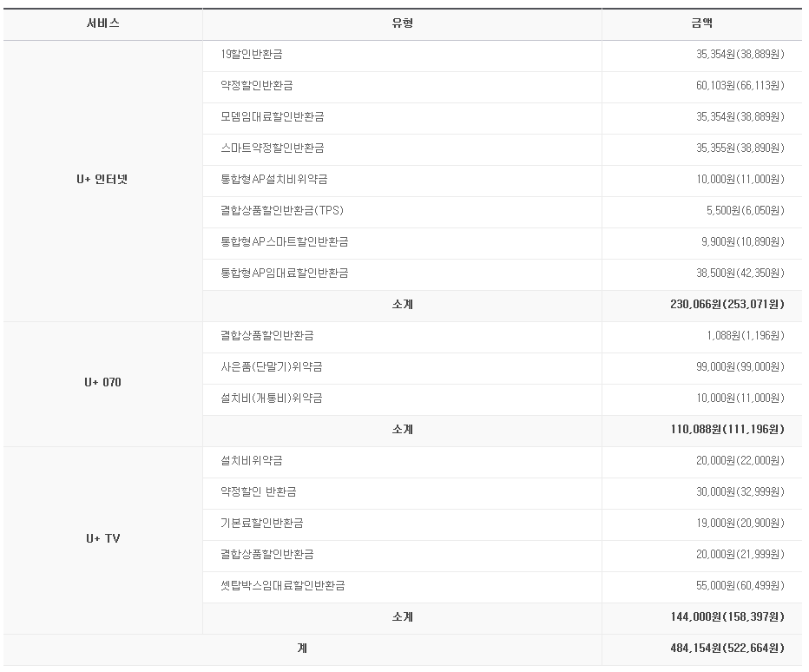Click the 약정할인 반환금 label under U+ TV
This screenshot has width=809, height=672.
click(258, 492)
